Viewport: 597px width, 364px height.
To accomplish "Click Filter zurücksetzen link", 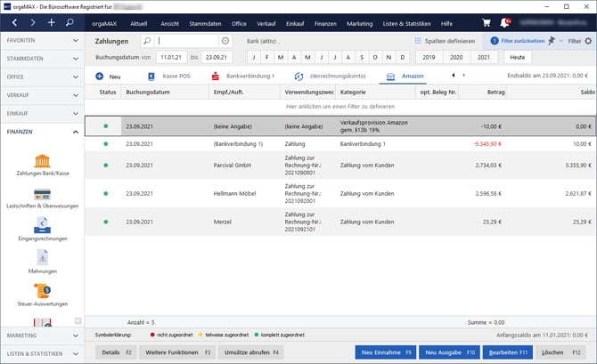I will pyautogui.click(x=522, y=41).
